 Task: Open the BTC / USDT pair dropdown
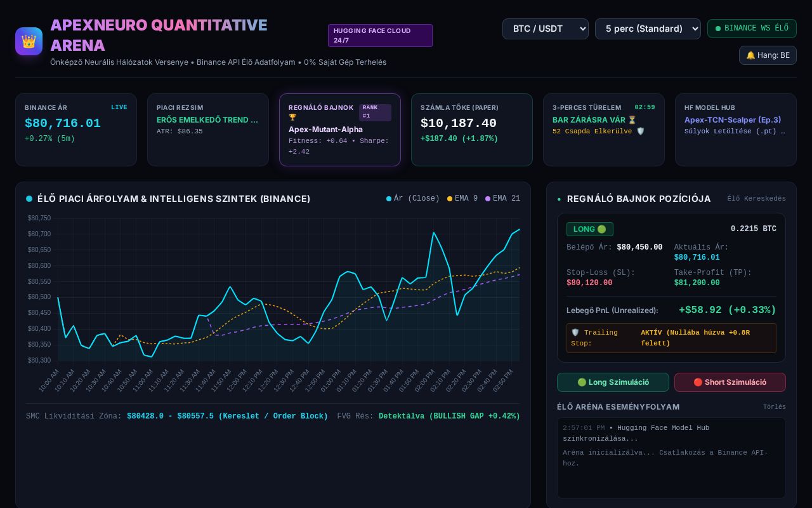546,29
